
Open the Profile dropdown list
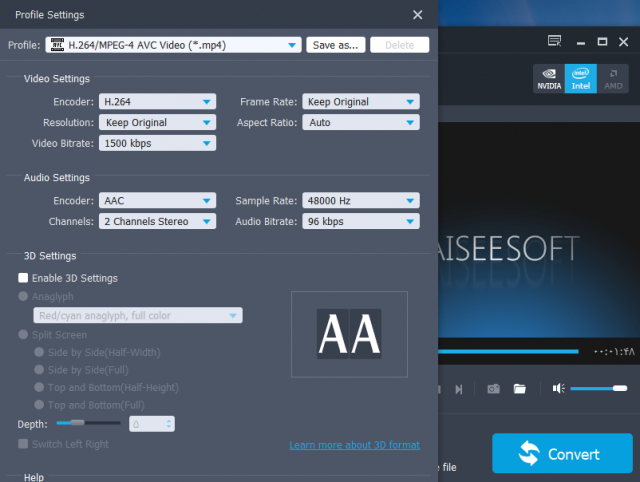[173, 45]
